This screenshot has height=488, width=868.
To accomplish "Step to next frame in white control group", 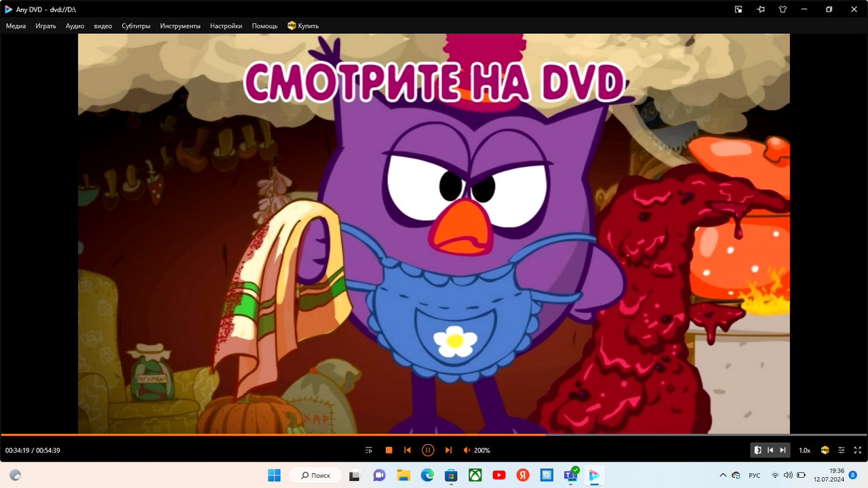I will pyautogui.click(x=783, y=450).
